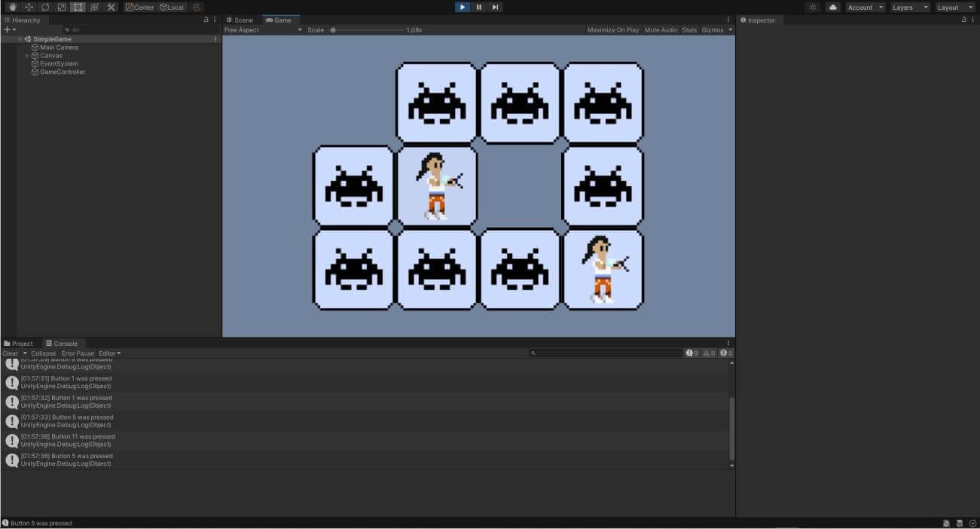Toggle the Stats overlay
This screenshot has height=529, width=980.
[x=689, y=30]
